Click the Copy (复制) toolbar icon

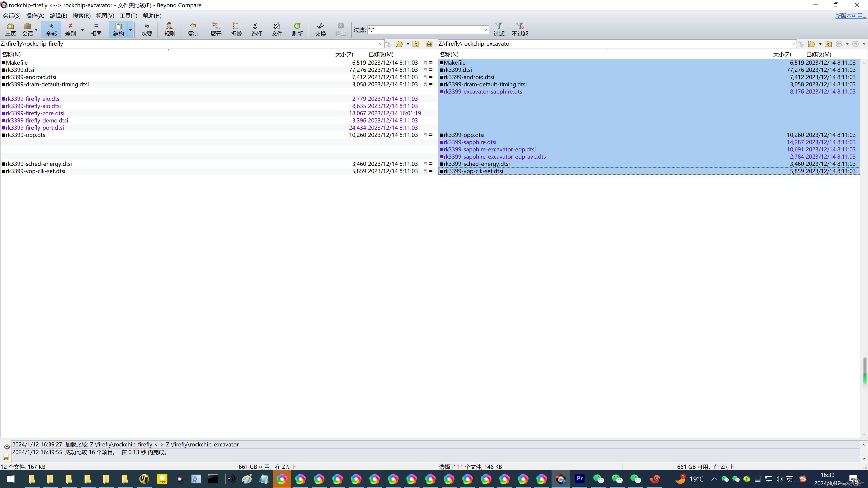193,29
